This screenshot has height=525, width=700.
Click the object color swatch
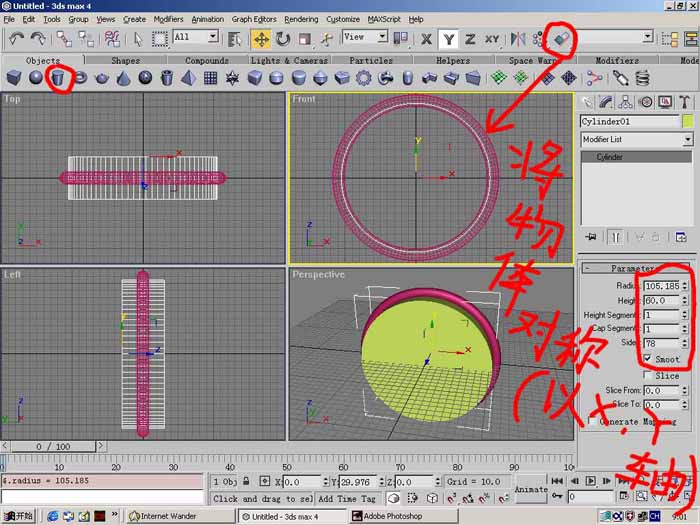tap(688, 121)
